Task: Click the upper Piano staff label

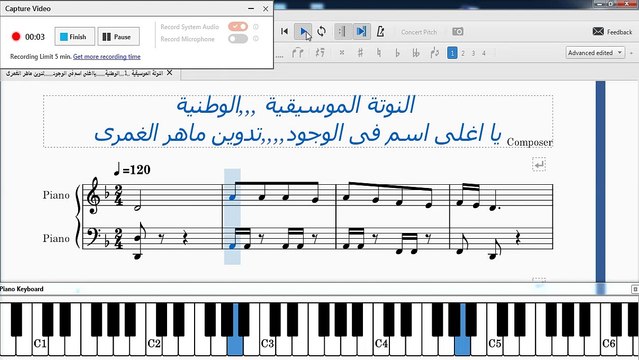Action: coord(56,195)
